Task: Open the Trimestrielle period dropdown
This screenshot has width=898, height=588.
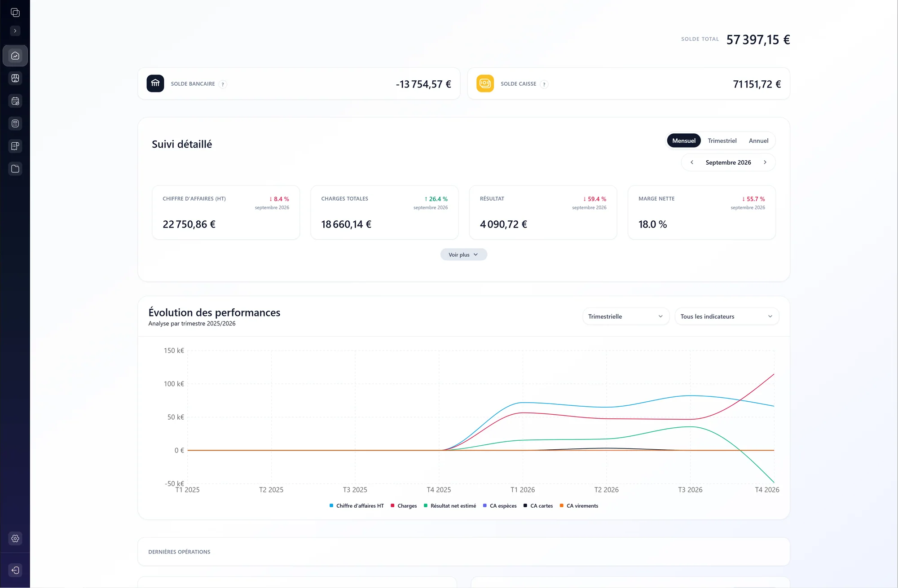Action: click(625, 316)
